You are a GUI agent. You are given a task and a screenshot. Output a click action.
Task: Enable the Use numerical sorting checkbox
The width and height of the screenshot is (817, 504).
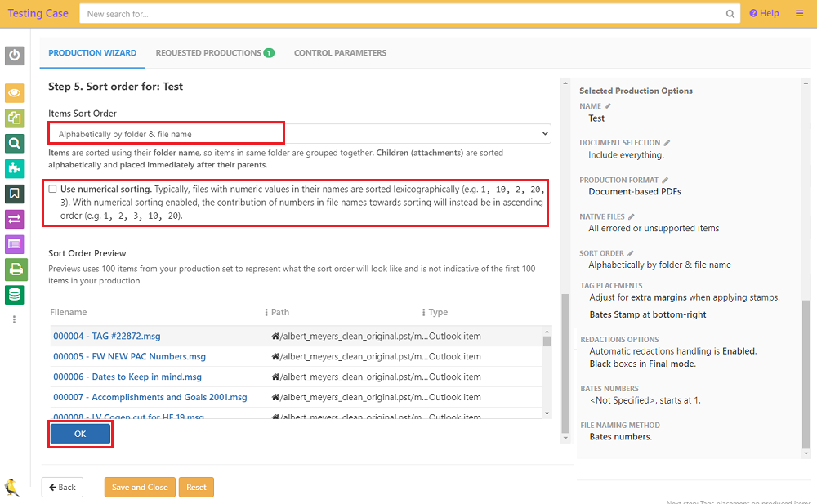[x=52, y=188]
